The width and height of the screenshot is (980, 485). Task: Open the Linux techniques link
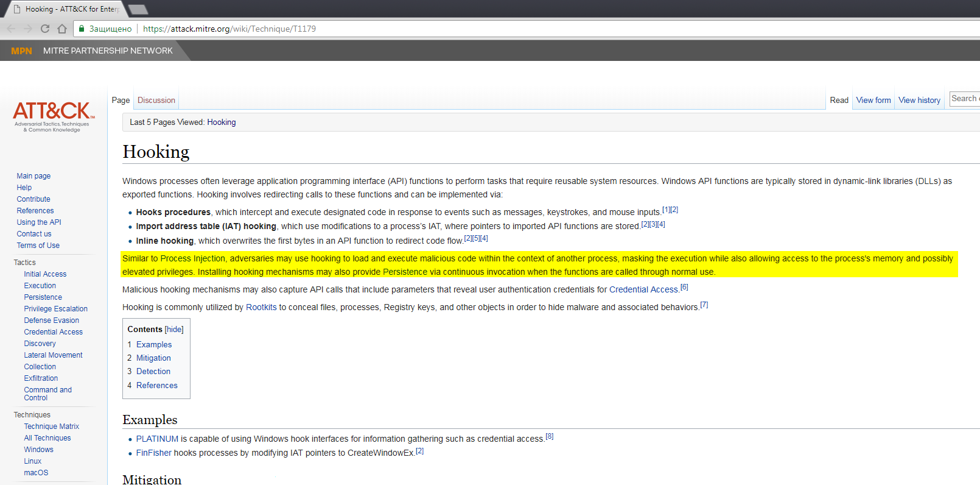click(33, 461)
